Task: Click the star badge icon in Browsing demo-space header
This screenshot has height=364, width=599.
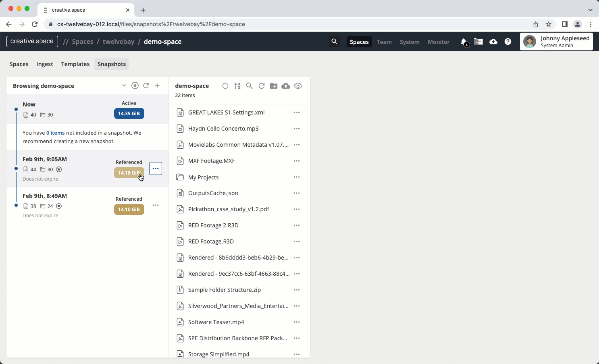Action: pyautogui.click(x=135, y=85)
